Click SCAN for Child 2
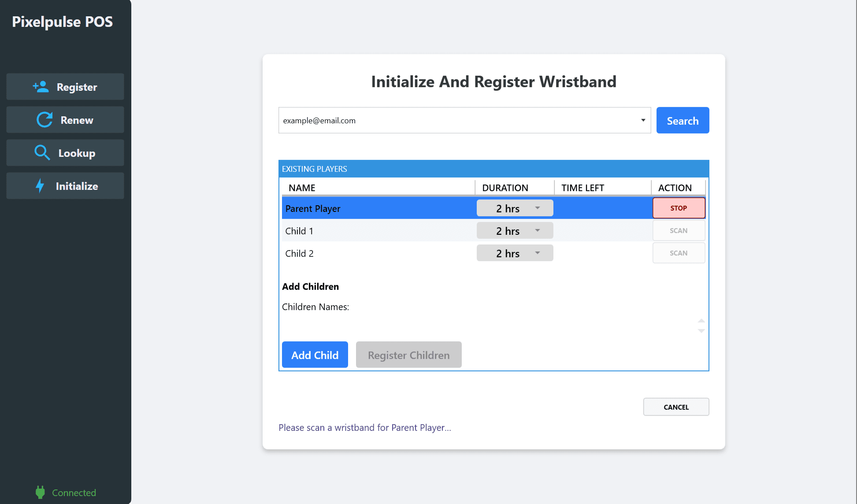 pos(679,252)
